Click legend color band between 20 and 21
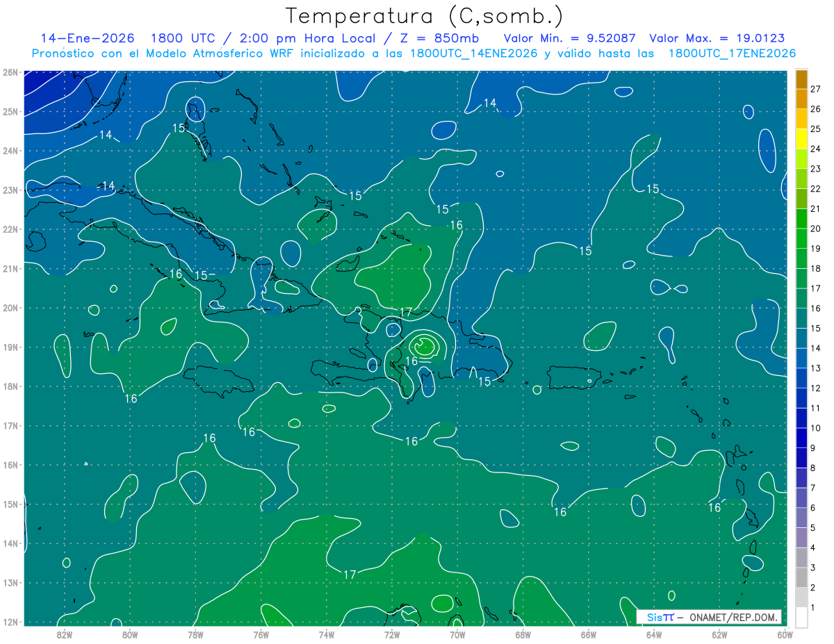 click(x=801, y=218)
